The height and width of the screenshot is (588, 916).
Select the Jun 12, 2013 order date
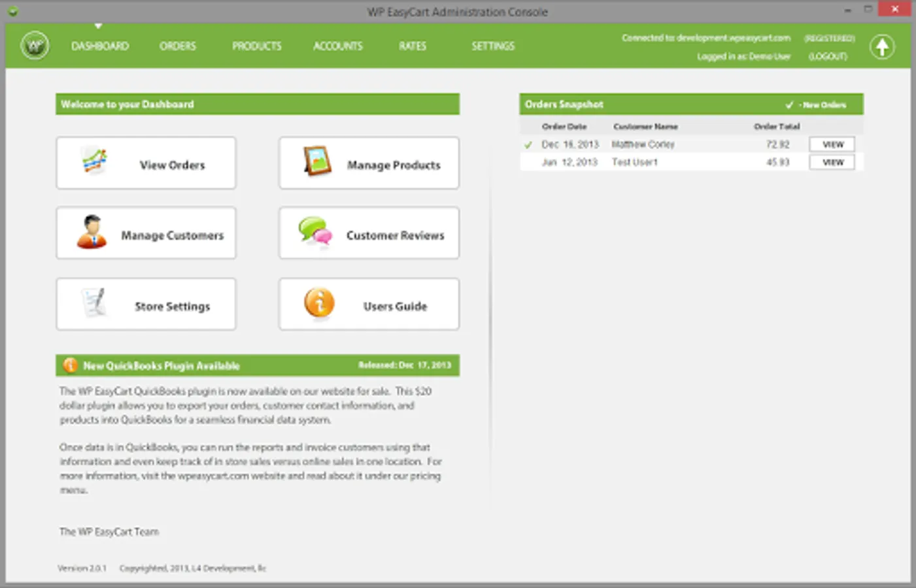[569, 162]
